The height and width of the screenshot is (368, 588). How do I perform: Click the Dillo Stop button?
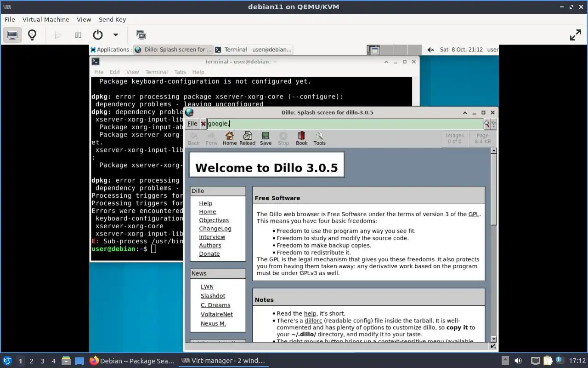(x=283, y=138)
